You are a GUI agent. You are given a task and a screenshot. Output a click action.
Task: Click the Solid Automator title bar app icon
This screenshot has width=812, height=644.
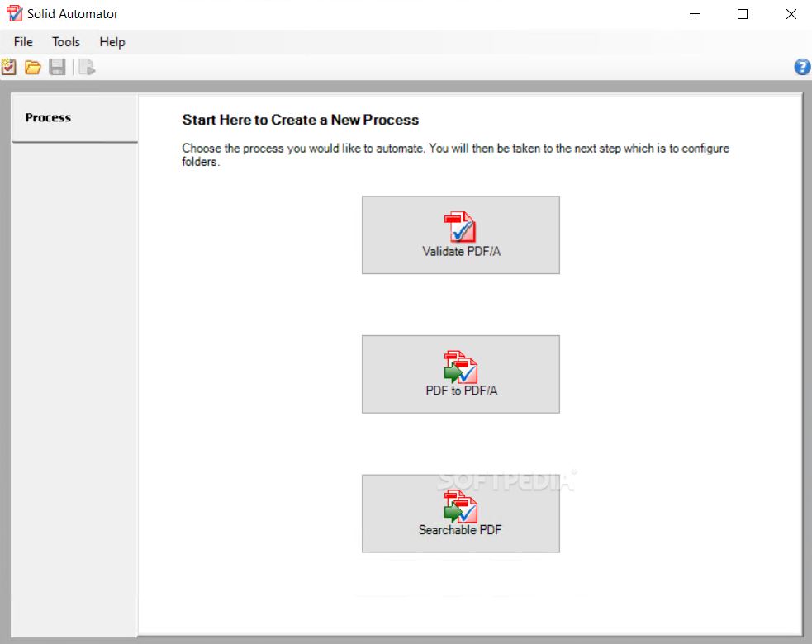click(14, 13)
